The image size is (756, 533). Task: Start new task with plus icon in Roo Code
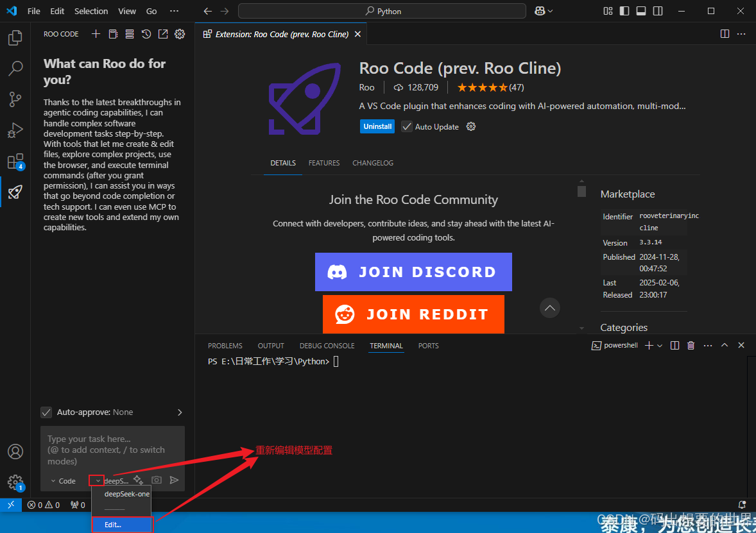point(96,34)
